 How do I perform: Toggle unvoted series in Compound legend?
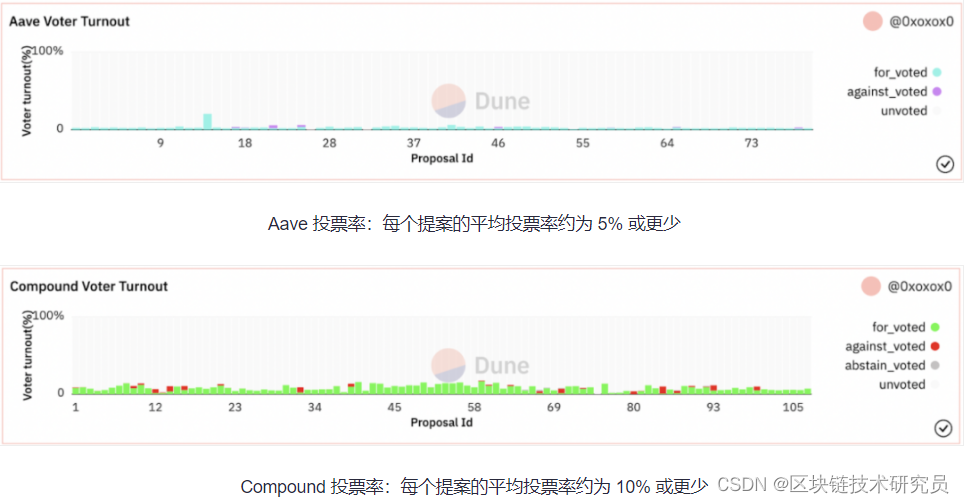click(909, 384)
